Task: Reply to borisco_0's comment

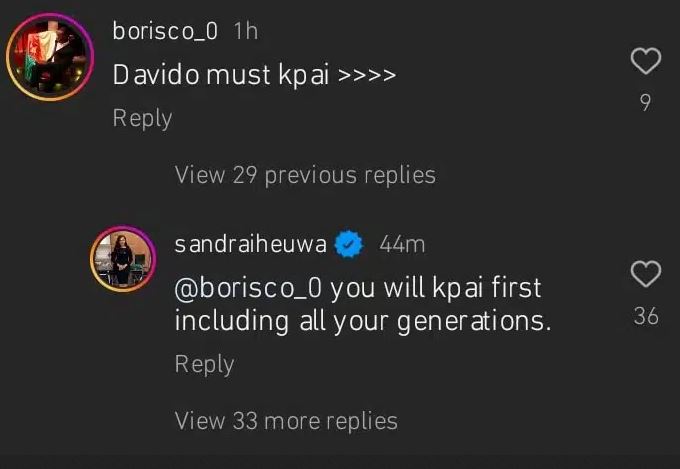Action: click(142, 118)
